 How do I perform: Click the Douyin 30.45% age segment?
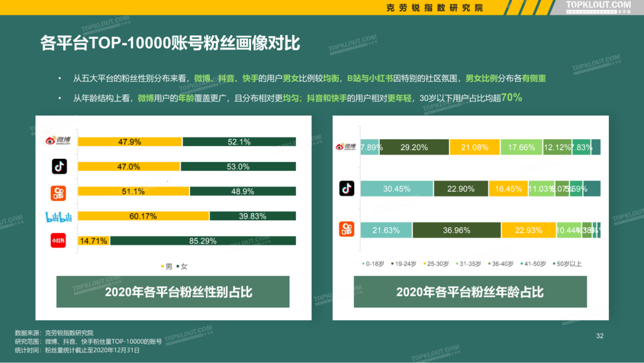point(397,189)
